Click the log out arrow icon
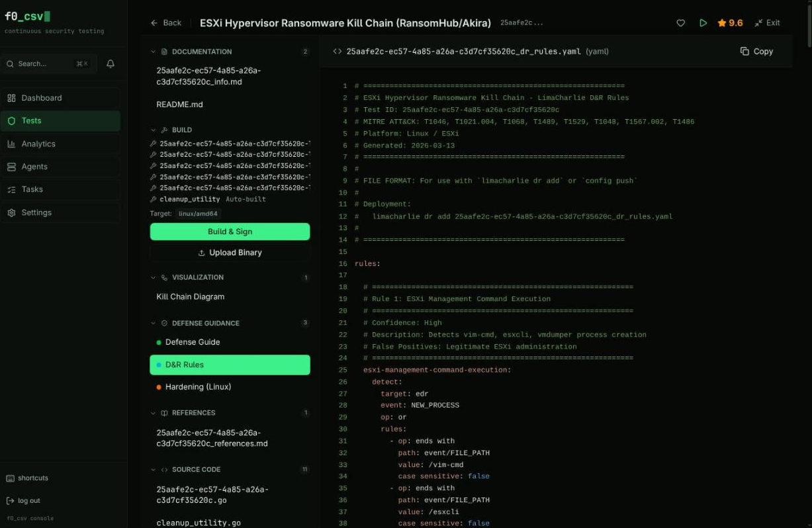 (x=10, y=500)
